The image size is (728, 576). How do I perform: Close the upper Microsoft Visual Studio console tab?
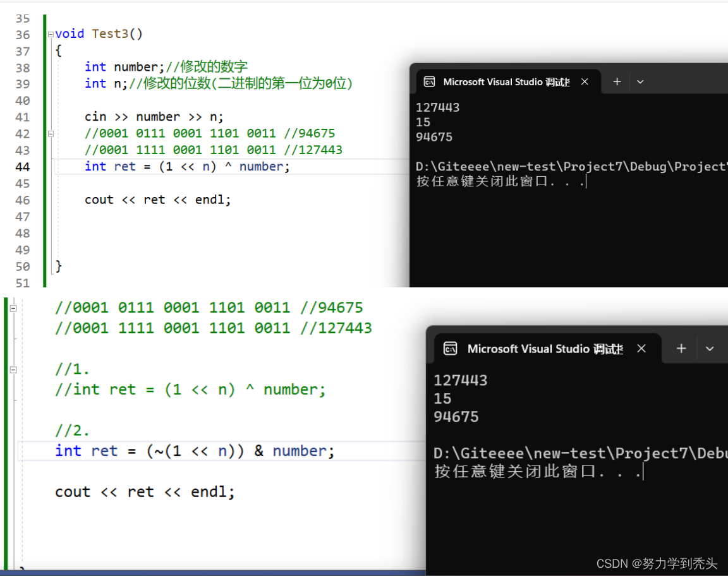tap(585, 81)
